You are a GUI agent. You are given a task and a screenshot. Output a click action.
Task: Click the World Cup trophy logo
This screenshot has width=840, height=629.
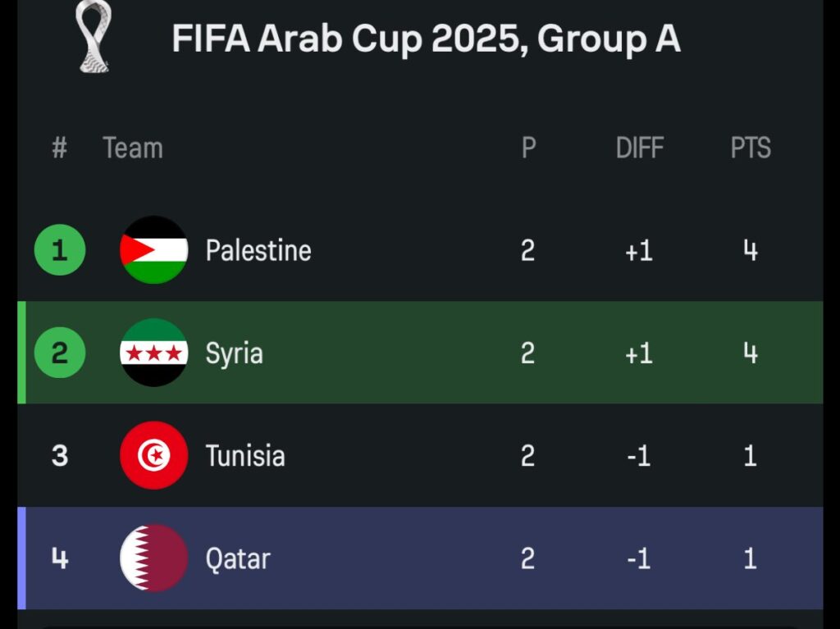93,37
